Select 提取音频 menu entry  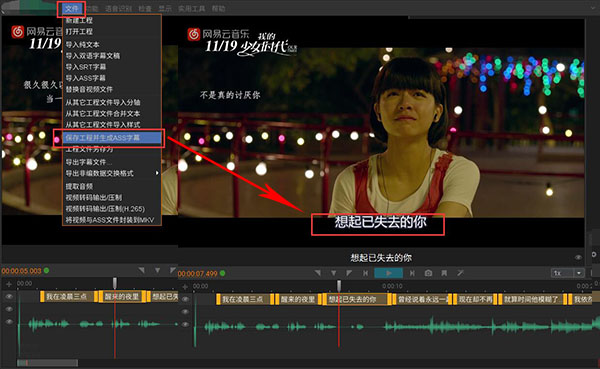coord(79,186)
